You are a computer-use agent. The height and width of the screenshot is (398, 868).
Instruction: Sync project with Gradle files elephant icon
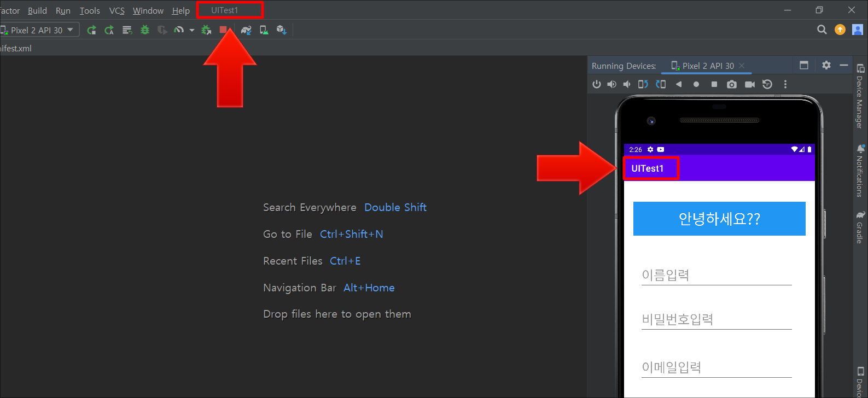coord(246,30)
